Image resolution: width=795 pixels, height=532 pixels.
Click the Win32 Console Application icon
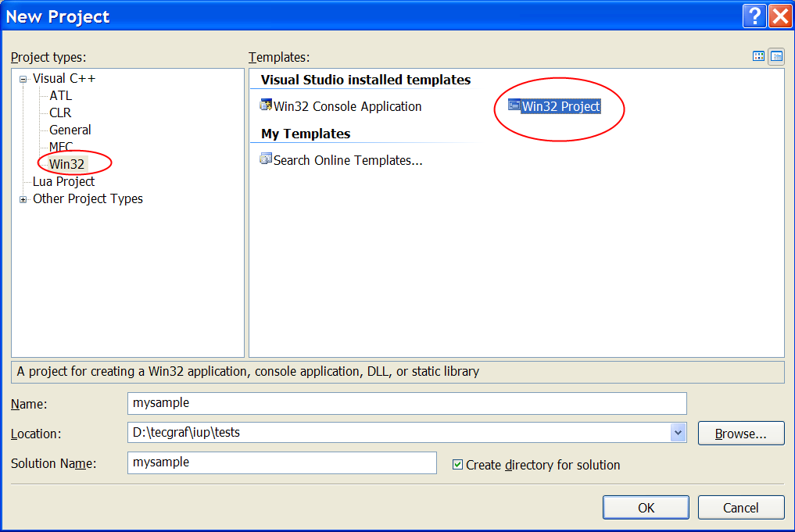pos(266,105)
